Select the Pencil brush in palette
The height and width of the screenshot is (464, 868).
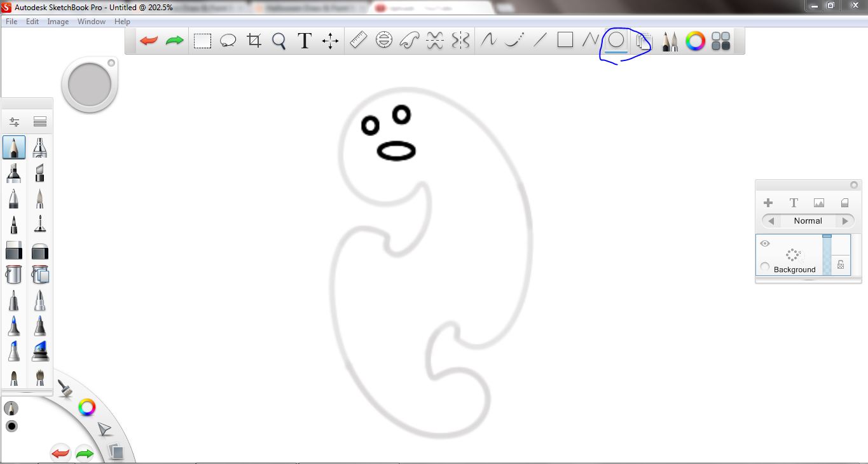tap(14, 147)
